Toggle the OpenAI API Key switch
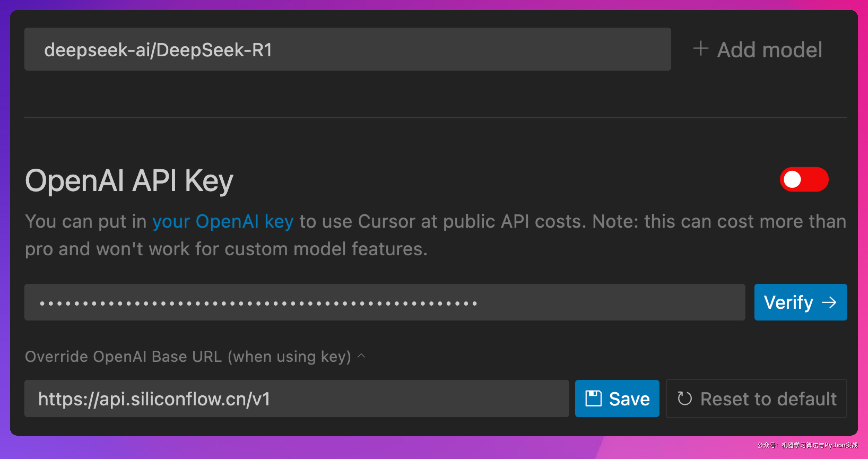 (x=804, y=179)
